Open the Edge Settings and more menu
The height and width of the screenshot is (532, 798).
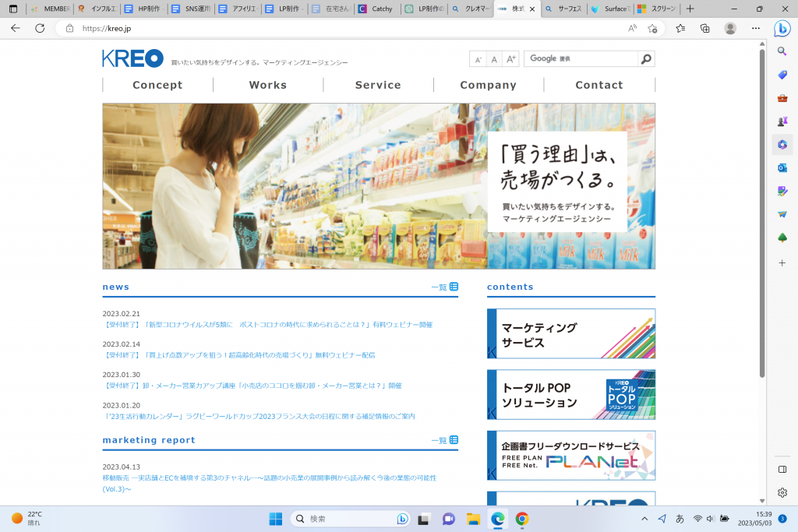pos(755,28)
